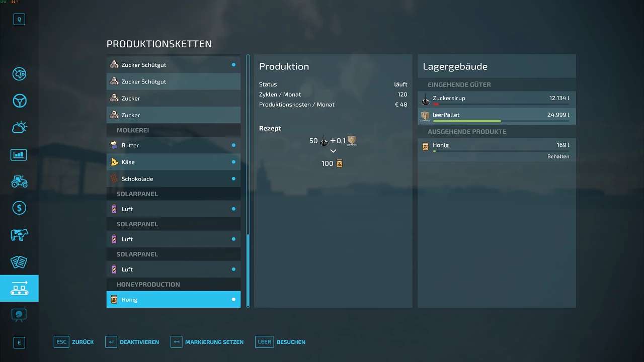This screenshot has height=362, width=644.
Task: Open the map globe sidebar icon
Action: click(19, 74)
